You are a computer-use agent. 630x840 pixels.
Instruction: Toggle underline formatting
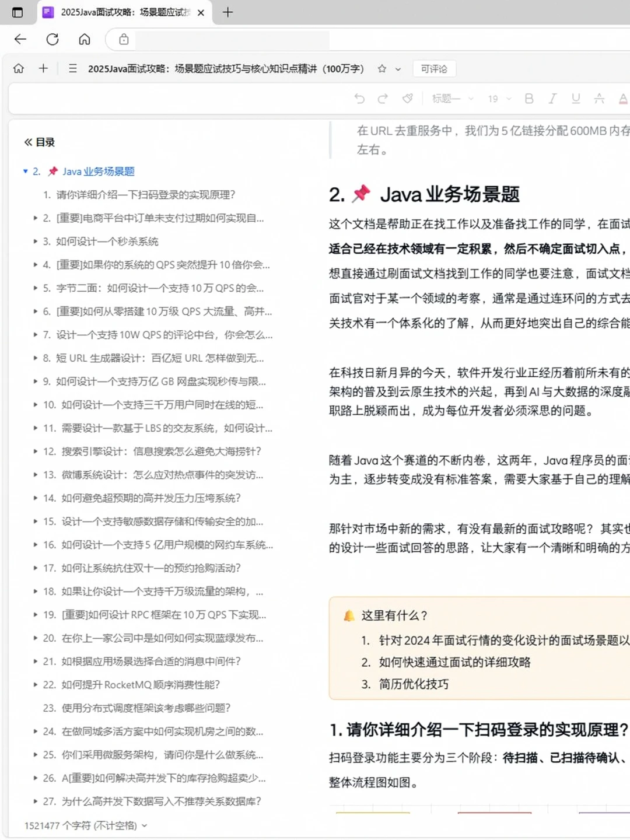point(576,99)
